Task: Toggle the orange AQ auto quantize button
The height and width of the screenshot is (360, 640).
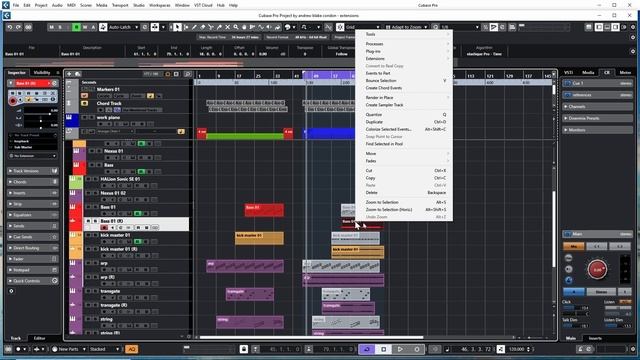Action: [131, 349]
